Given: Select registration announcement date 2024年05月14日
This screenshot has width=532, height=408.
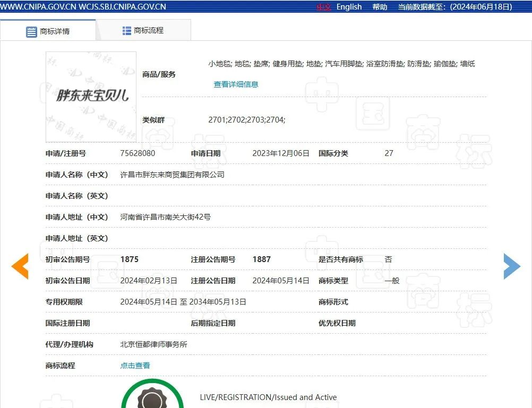Looking at the screenshot, I should click(x=280, y=281).
